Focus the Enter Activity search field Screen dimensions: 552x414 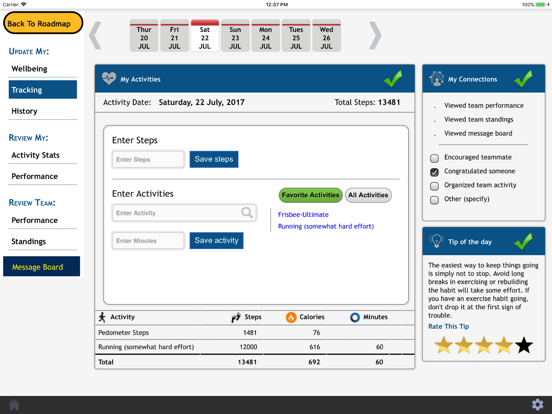point(184,213)
